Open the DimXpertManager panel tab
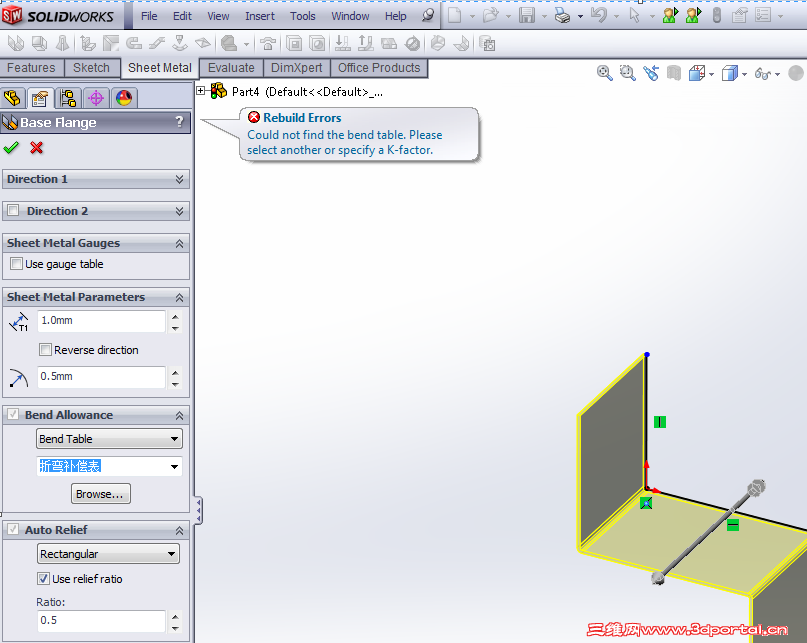The image size is (807, 643). pos(96,98)
